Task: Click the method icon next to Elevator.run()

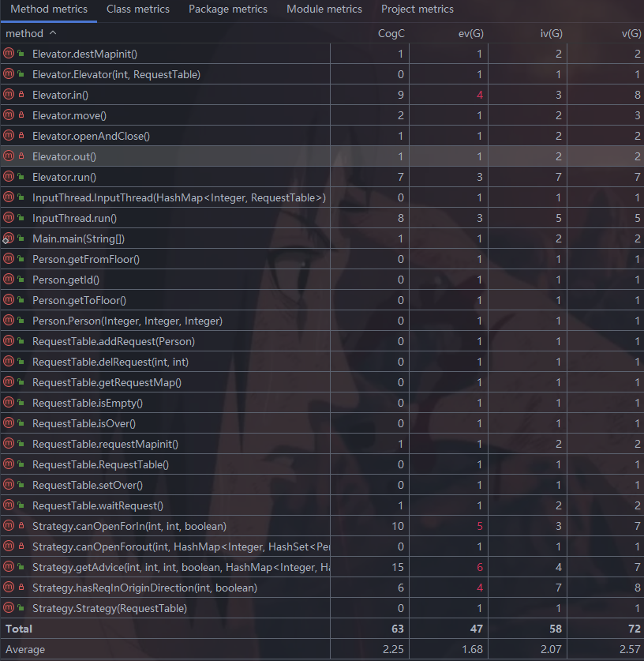Action: pos(9,177)
